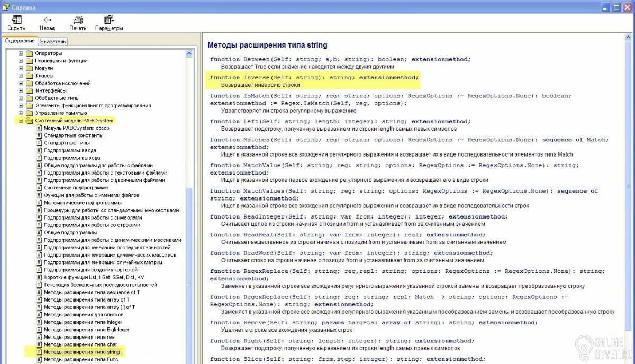Open Генерация бесконечных последовательностей topic
Image resolution: width=635 pixels, height=364 pixels.
point(101,285)
